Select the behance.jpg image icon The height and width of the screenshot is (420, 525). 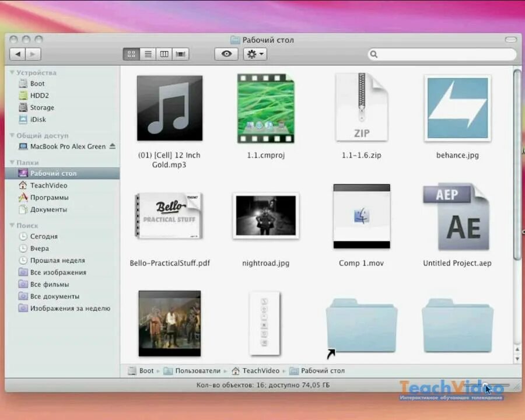point(458,108)
